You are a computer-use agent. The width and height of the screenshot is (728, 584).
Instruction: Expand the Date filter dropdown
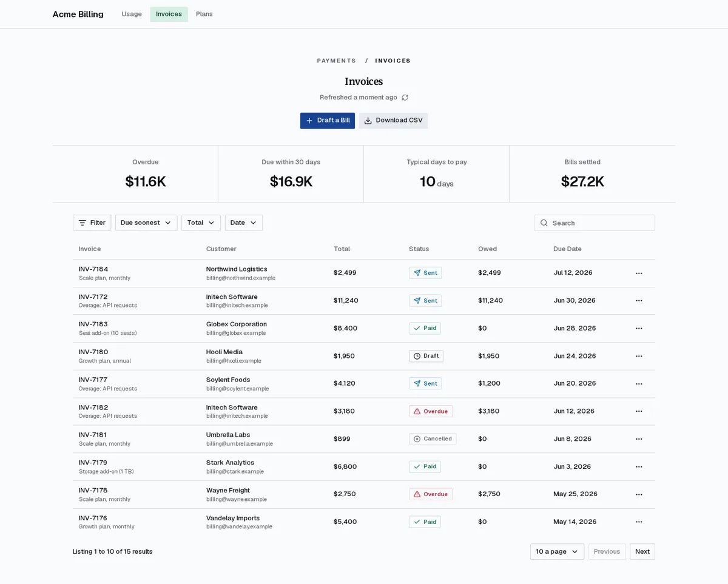tap(244, 223)
